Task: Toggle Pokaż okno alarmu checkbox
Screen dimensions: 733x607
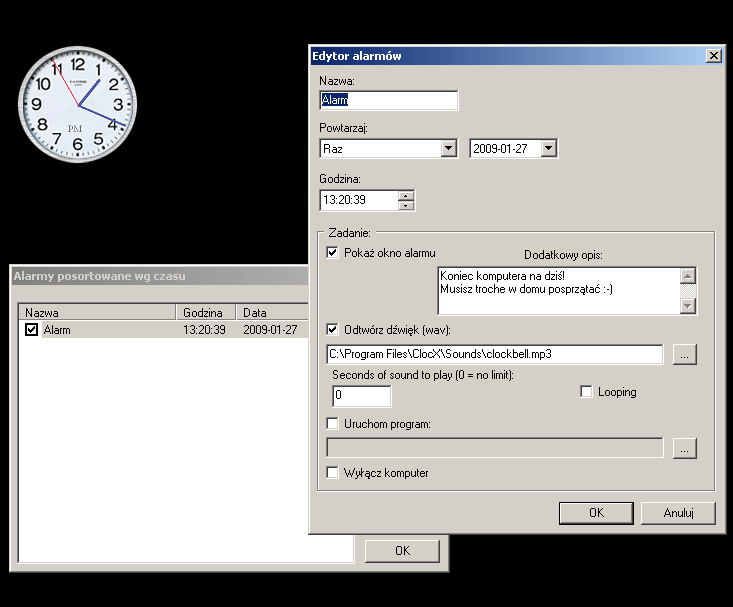Action: [333, 253]
